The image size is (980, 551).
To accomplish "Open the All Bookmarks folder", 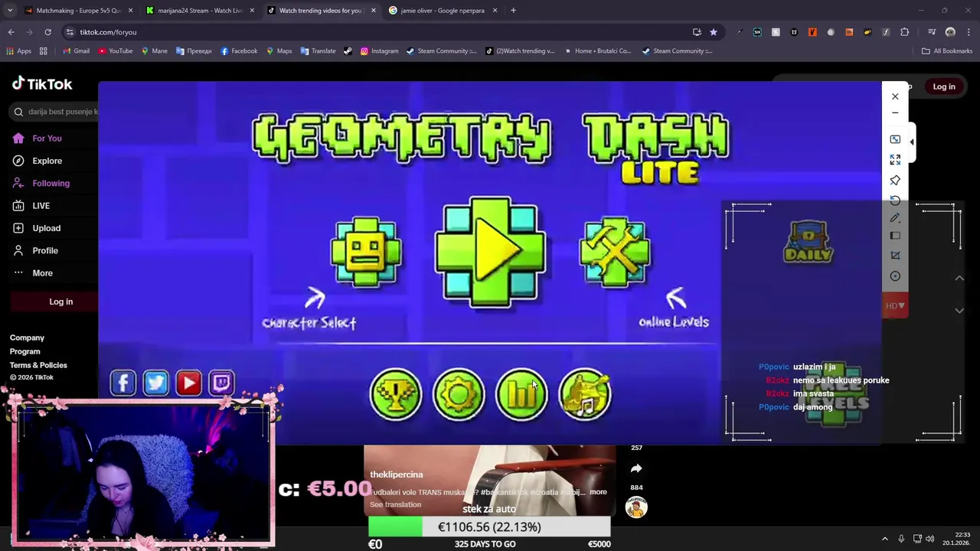I will (947, 51).
